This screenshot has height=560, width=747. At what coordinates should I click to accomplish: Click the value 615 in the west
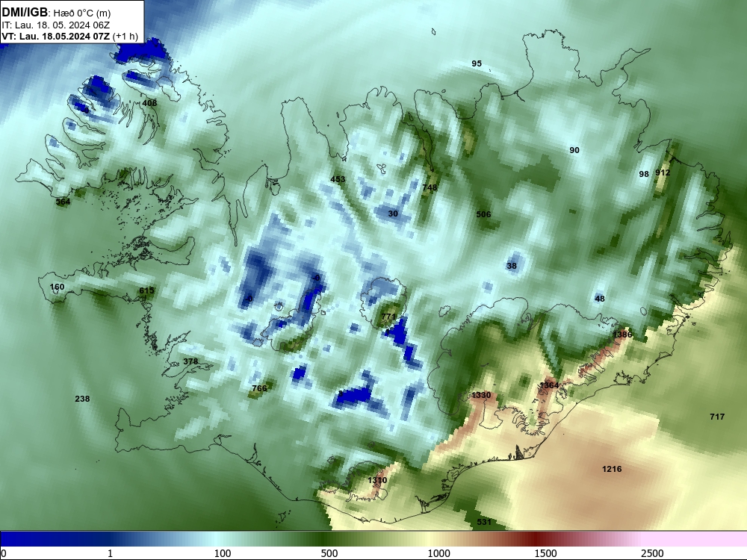pyautogui.click(x=146, y=290)
